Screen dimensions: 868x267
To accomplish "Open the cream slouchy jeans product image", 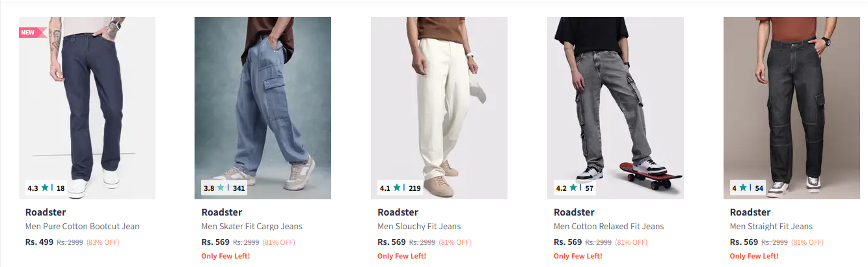I will click(x=439, y=107).
